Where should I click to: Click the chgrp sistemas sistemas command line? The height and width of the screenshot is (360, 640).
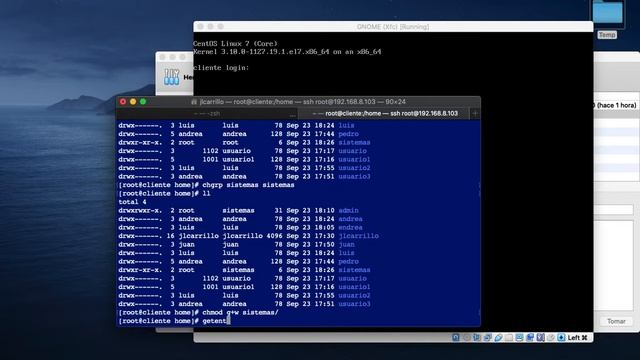click(x=206, y=185)
